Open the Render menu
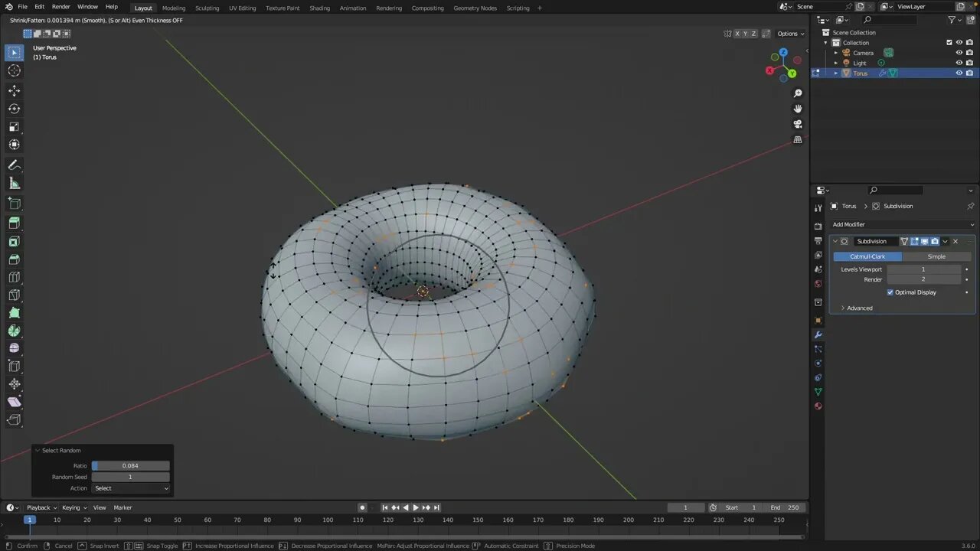This screenshot has height=551, width=980. coord(60,7)
